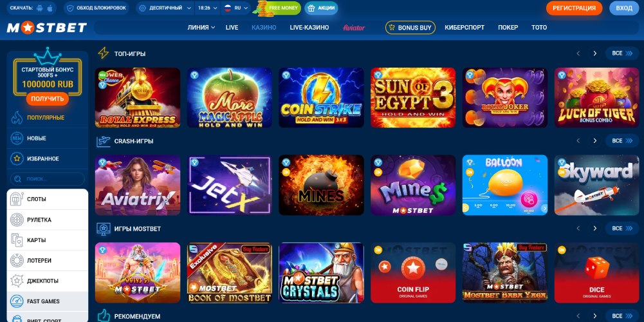Viewport: 644px width, 322px height.
Task: Click the Регистрация button
Action: pyautogui.click(x=574, y=8)
